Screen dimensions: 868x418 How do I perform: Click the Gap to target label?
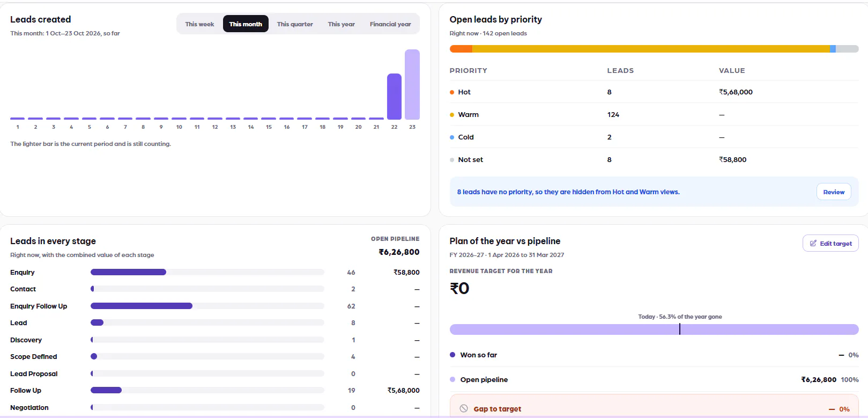pyautogui.click(x=498, y=409)
